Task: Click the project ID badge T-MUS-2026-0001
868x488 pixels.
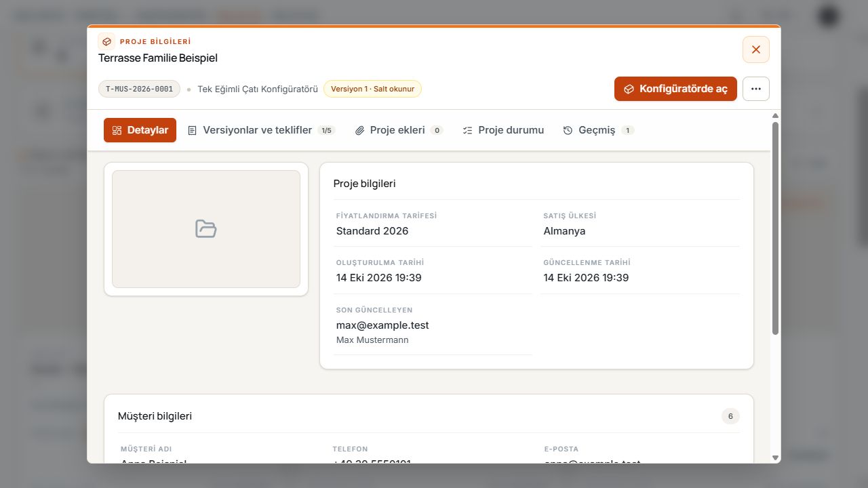Action: click(139, 89)
